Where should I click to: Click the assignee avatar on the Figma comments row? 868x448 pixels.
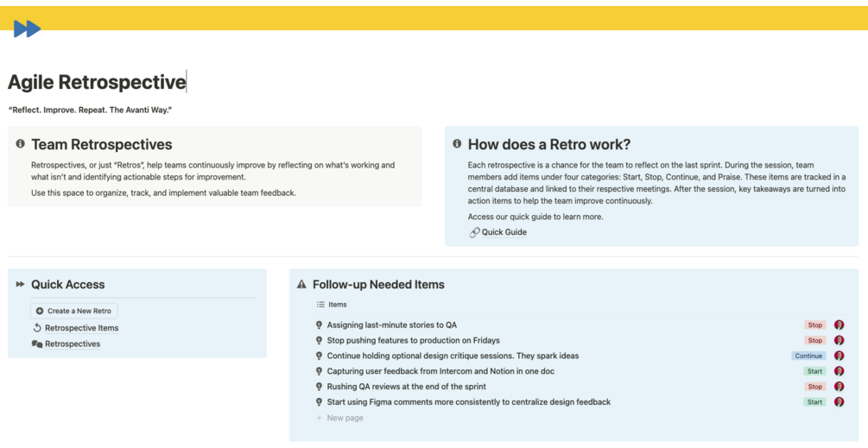tap(839, 402)
